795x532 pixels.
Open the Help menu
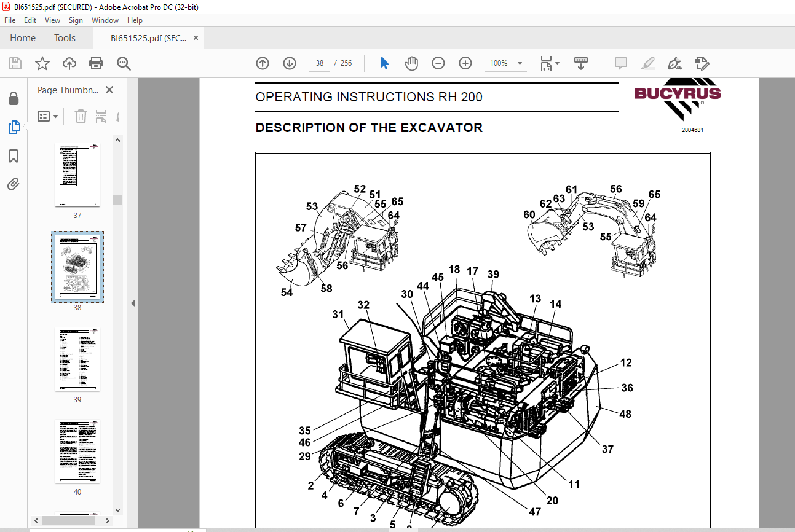tap(135, 20)
